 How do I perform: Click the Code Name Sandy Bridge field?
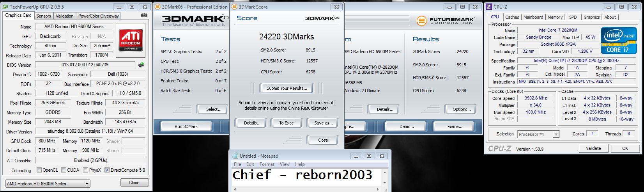pyautogui.click(x=538, y=37)
